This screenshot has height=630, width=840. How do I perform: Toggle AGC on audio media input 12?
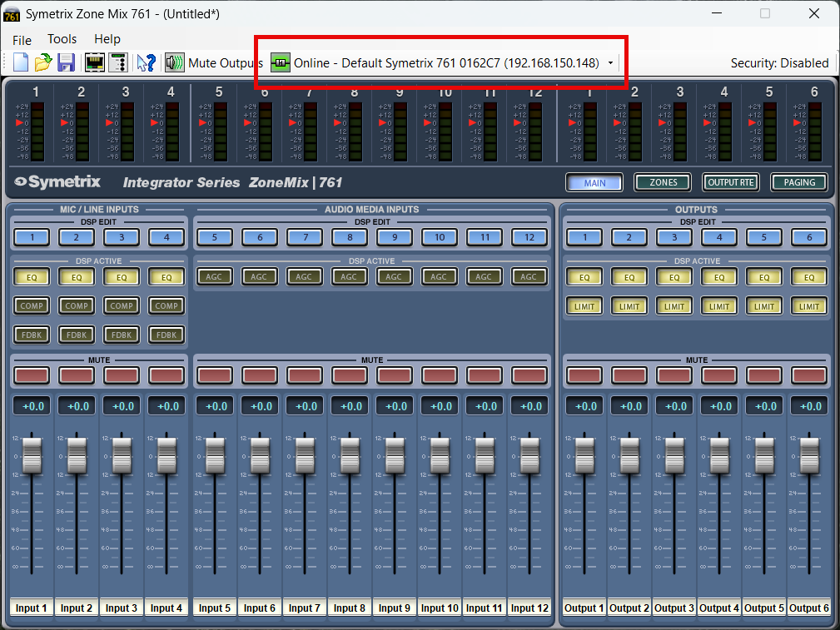coord(528,277)
